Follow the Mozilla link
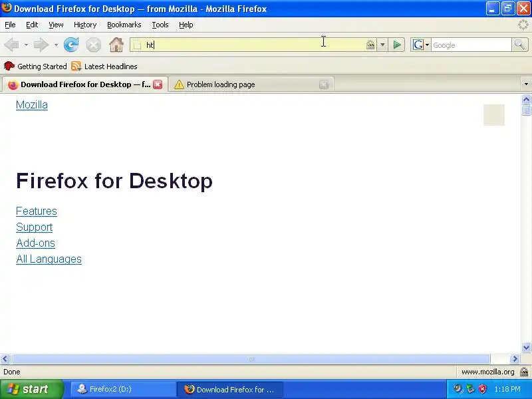This screenshot has height=399, width=532. 32,105
